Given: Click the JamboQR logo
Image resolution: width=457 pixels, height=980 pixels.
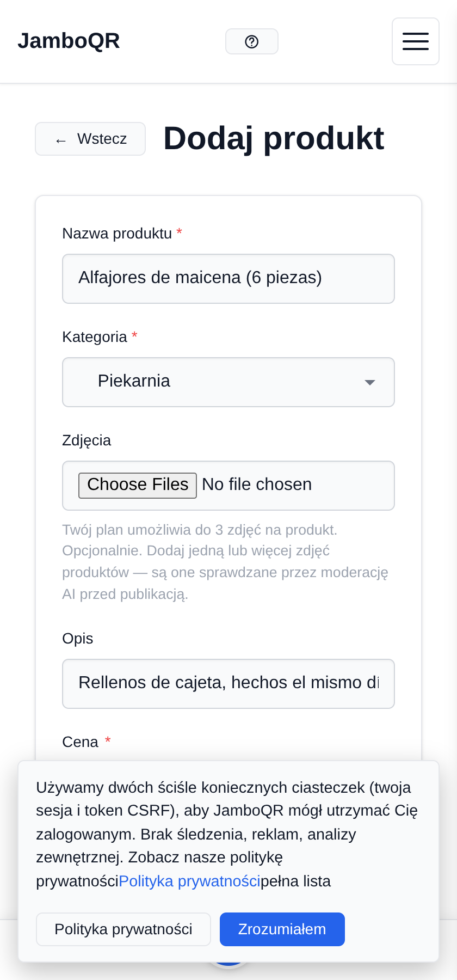Looking at the screenshot, I should click(69, 41).
